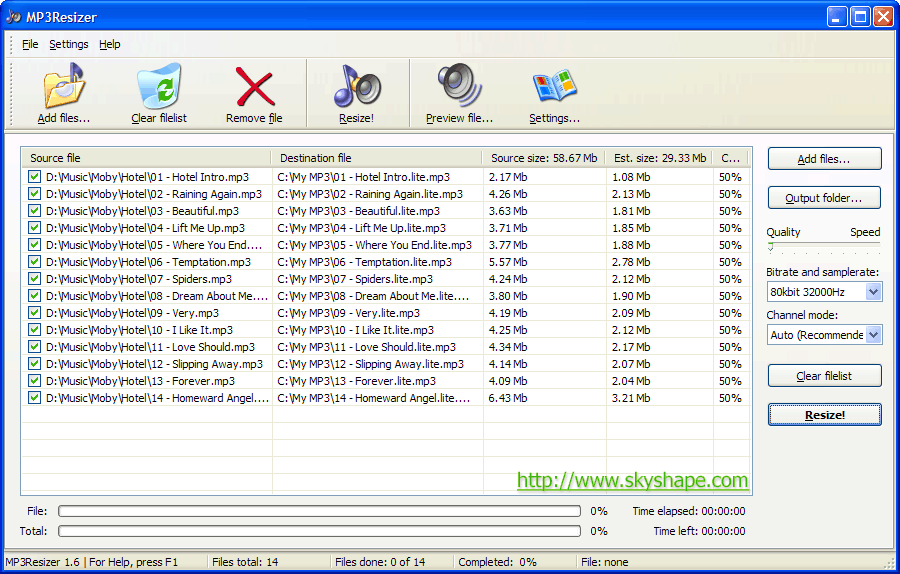
Task: Click the C... compression column header
Action: (732, 158)
